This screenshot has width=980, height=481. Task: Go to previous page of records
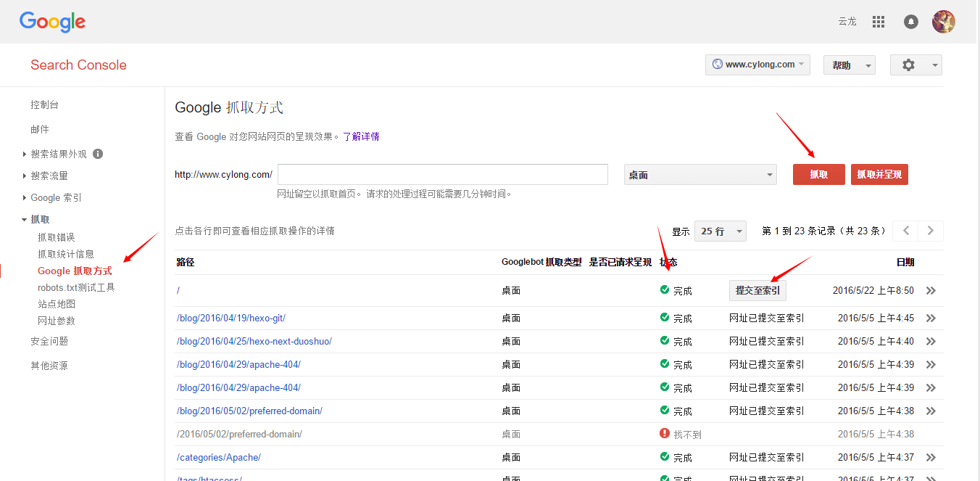[905, 231]
